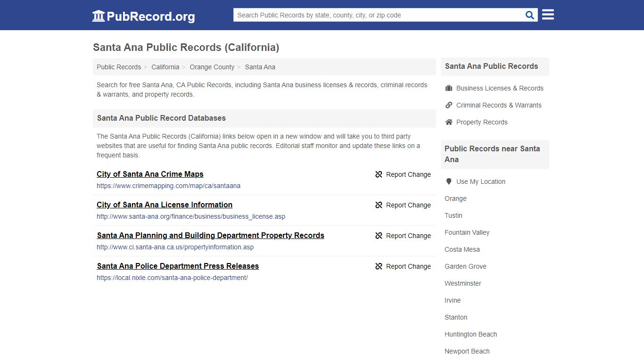Viewport: 644px width, 362px height.
Task: Select Use My Location
Action: [x=480, y=181]
